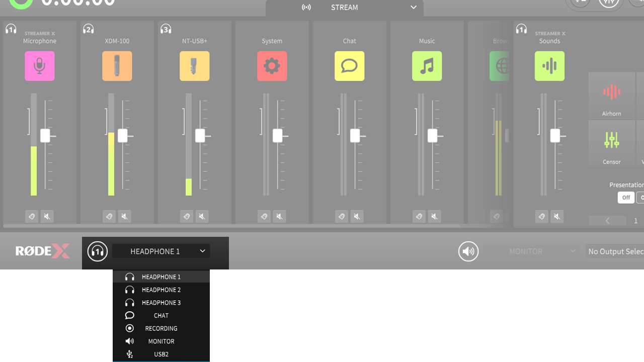Click the previous page arrow in Sounds panel
The height and width of the screenshot is (362, 644).
(607, 220)
